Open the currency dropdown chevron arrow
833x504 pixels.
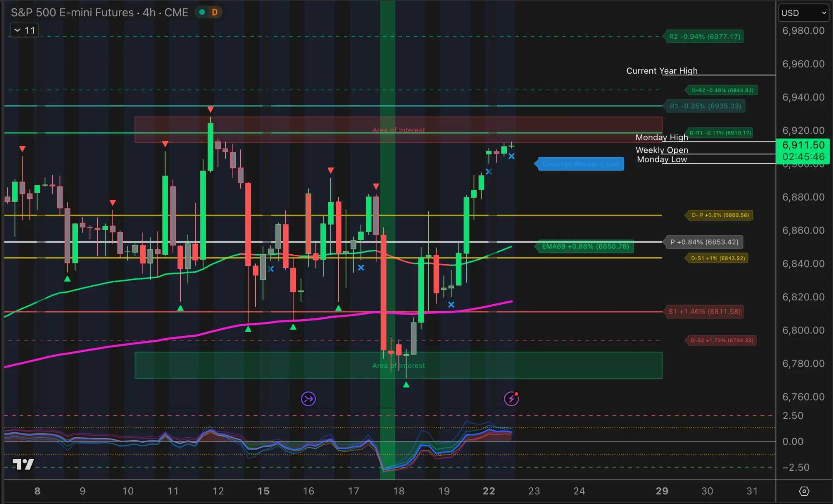tap(824, 13)
